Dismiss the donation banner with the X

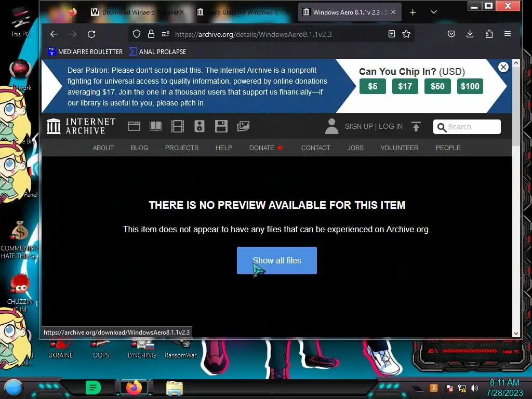click(503, 67)
